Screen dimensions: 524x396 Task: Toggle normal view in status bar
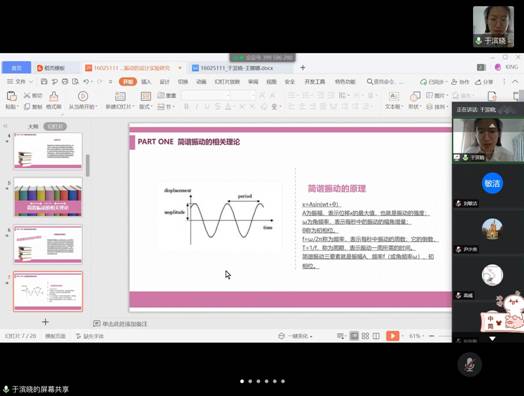(354, 336)
